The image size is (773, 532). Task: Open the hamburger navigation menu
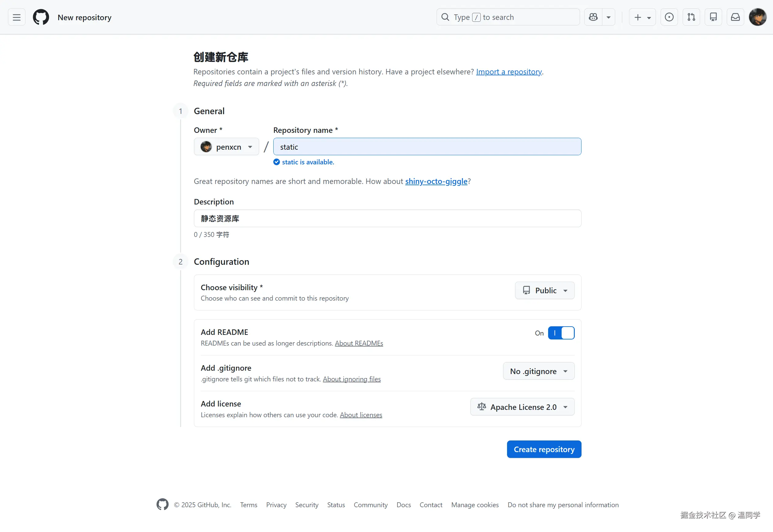tap(16, 17)
